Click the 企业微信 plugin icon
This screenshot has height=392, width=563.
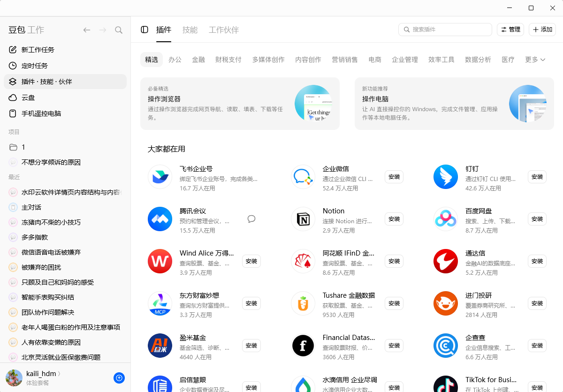pos(303,177)
